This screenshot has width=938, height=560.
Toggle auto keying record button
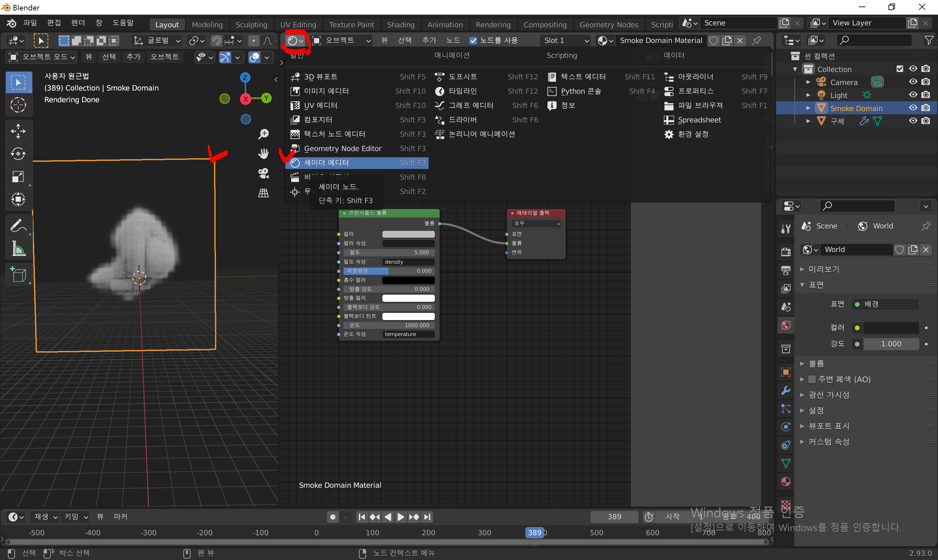click(x=333, y=517)
